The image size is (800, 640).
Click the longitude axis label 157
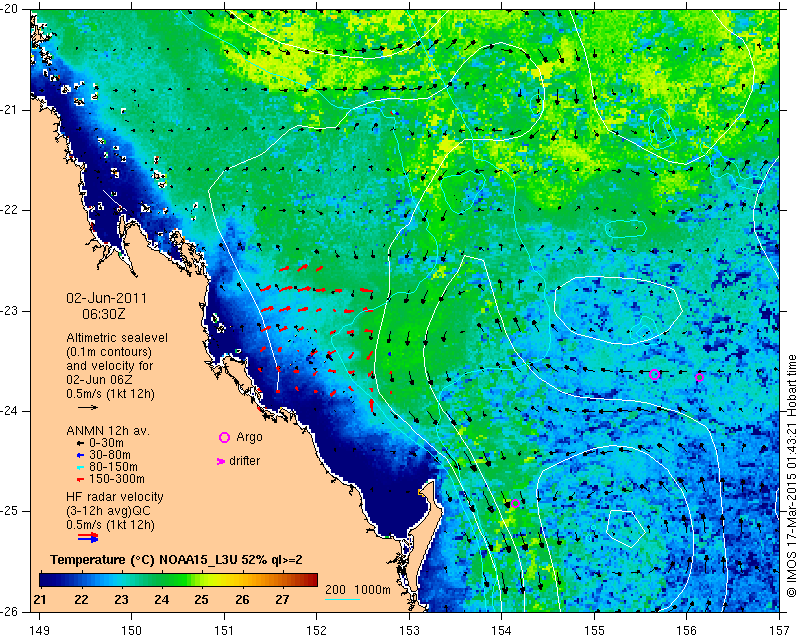pos(780,631)
